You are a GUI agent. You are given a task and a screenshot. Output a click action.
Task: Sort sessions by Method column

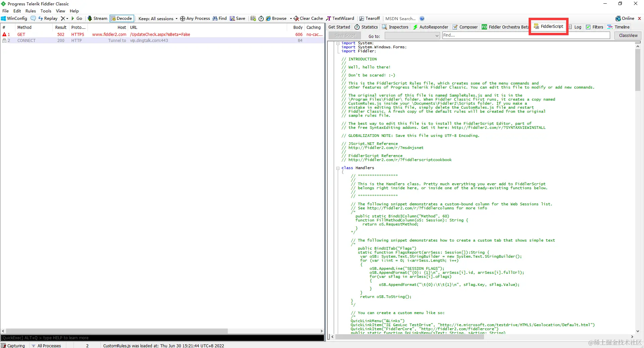tap(35, 28)
